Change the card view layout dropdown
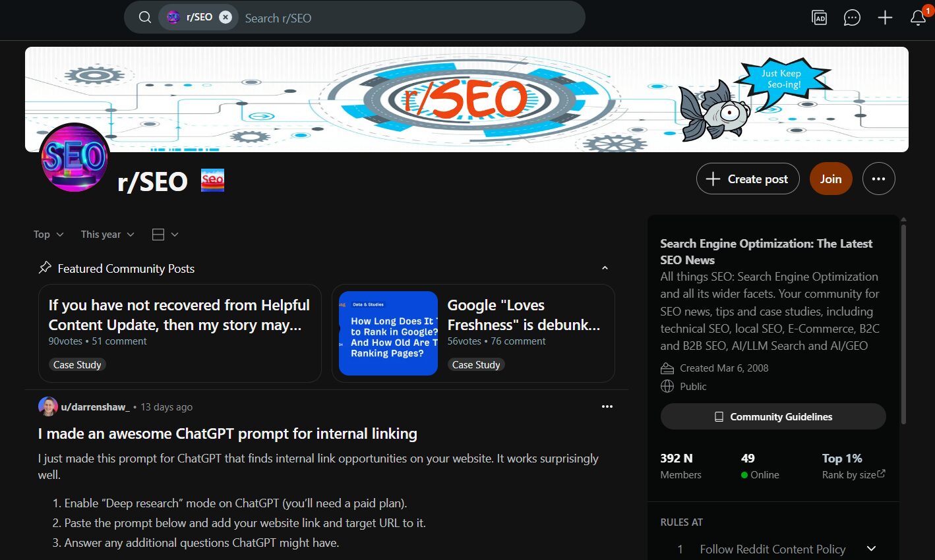 tap(165, 235)
